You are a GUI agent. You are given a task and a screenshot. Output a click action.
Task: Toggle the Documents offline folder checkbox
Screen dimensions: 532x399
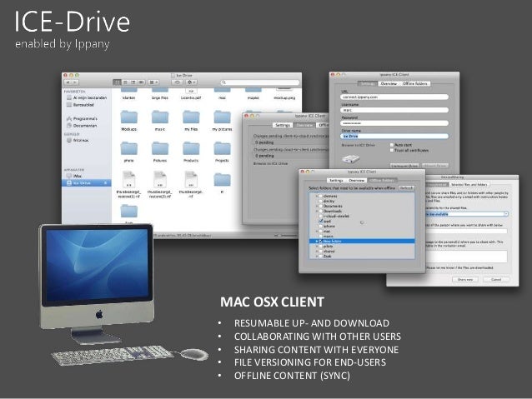pyautogui.click(x=321, y=206)
